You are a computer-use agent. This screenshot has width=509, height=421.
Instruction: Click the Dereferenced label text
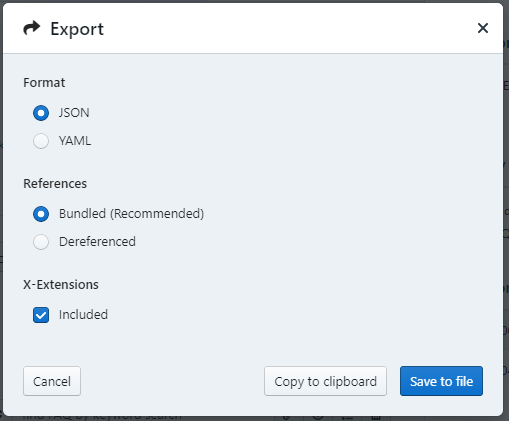(x=97, y=242)
